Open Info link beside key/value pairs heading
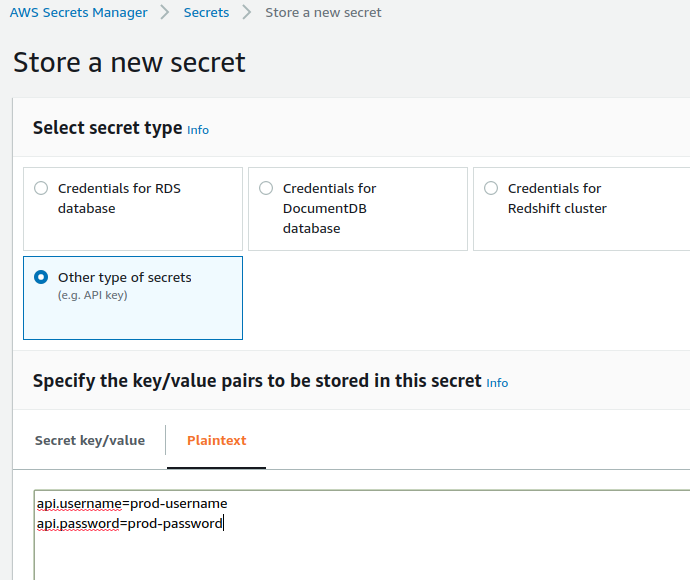This screenshot has width=690, height=580. click(497, 383)
